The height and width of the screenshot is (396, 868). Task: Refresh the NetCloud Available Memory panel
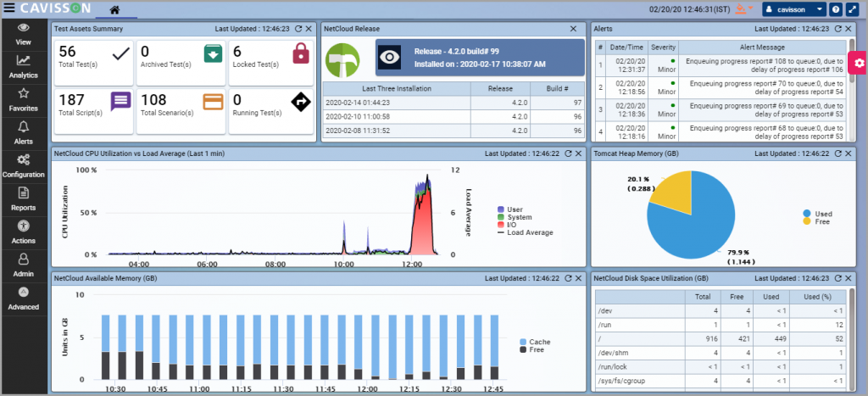click(x=568, y=278)
